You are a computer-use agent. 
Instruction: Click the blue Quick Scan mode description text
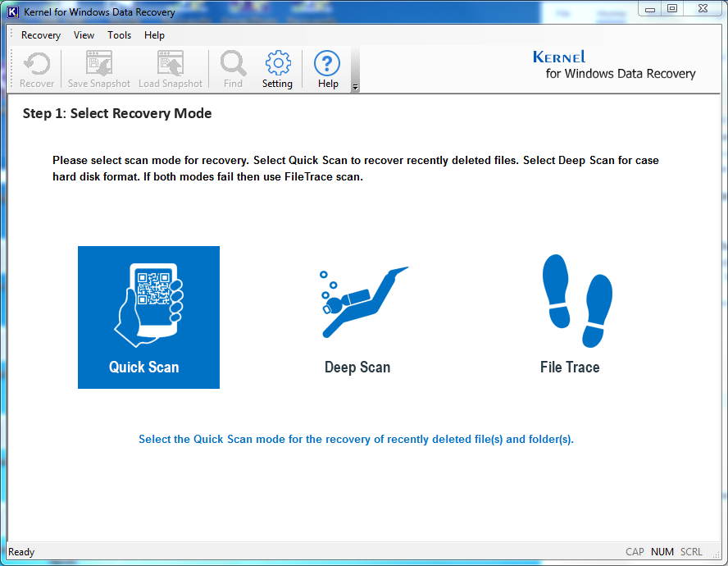[356, 439]
